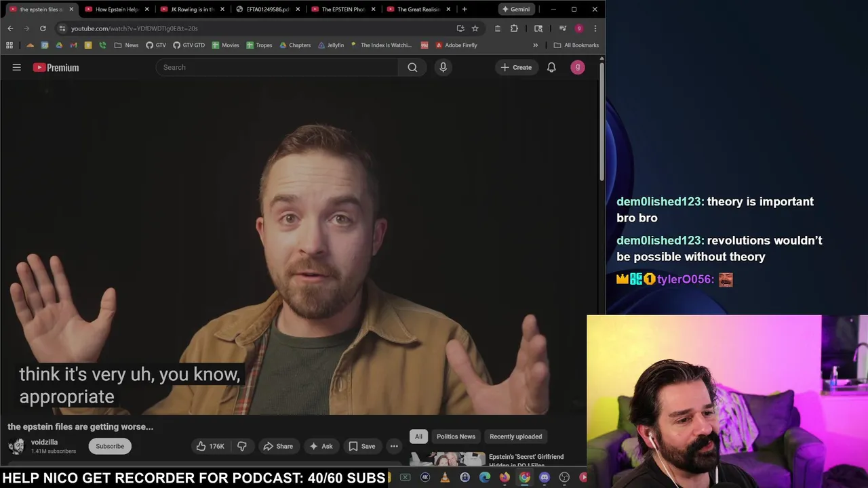This screenshot has width=868, height=488.
Task: Open the GTV GTD bookmark
Action: pos(189,45)
